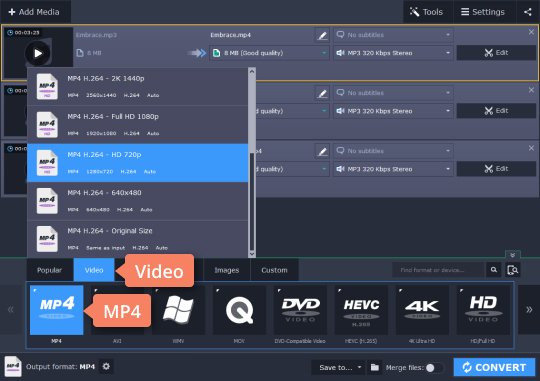Image resolution: width=540 pixels, height=381 pixels.
Task: Choose the WMV Windows format icon
Action: (x=178, y=310)
